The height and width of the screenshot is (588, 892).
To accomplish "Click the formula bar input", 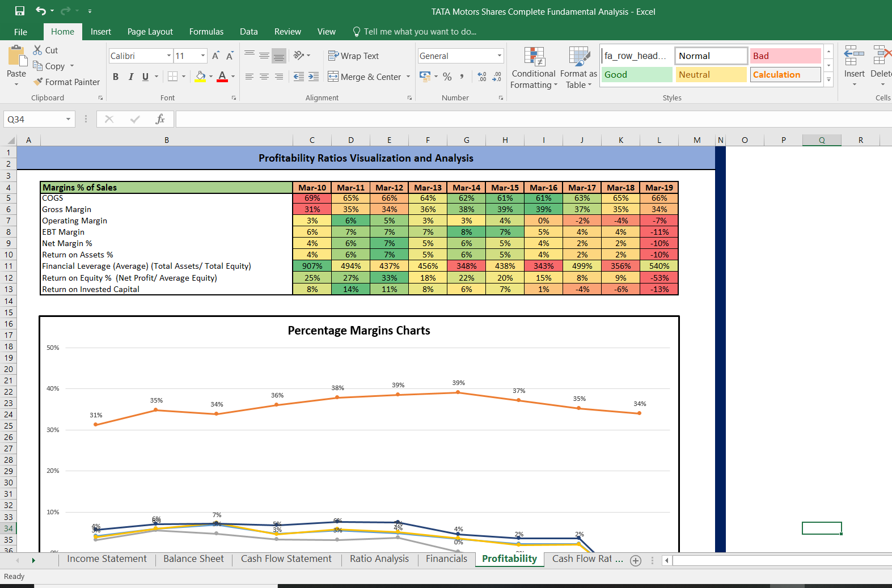I will point(533,119).
